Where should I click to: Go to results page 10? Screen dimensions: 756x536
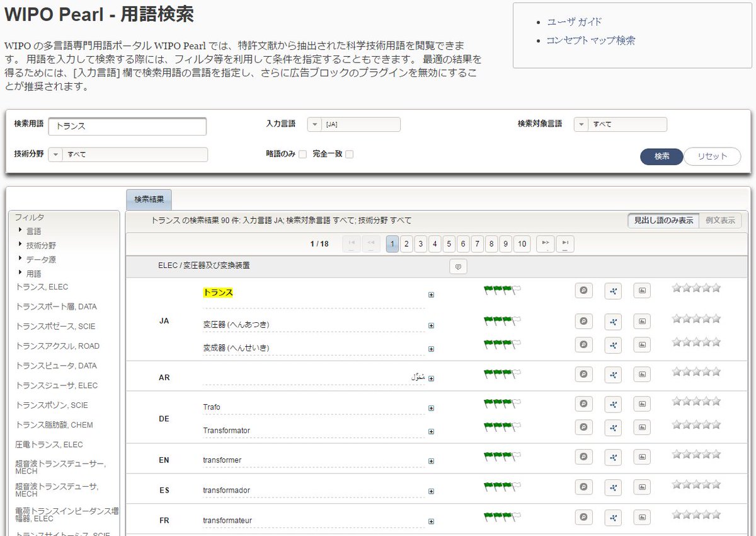click(x=522, y=244)
